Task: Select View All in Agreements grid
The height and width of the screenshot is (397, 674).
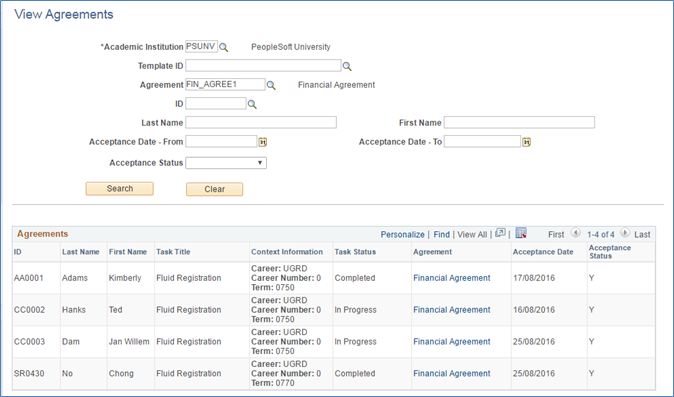Action: (472, 235)
